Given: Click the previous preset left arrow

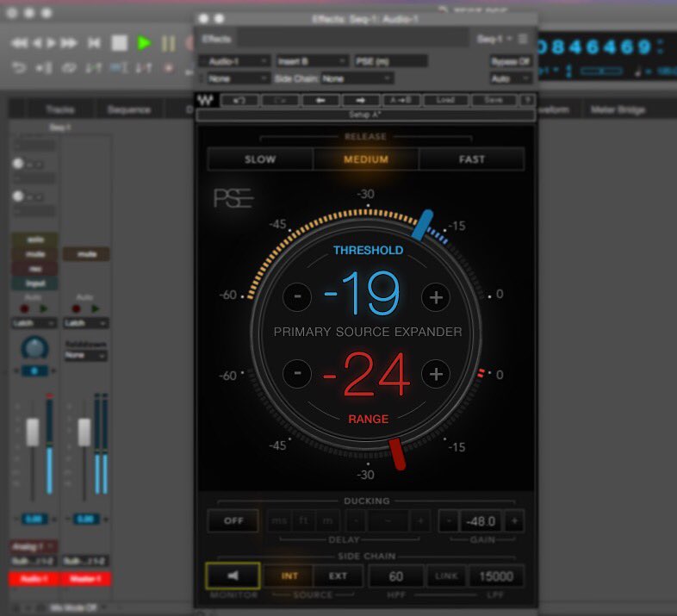Looking at the screenshot, I should pyautogui.click(x=320, y=100).
